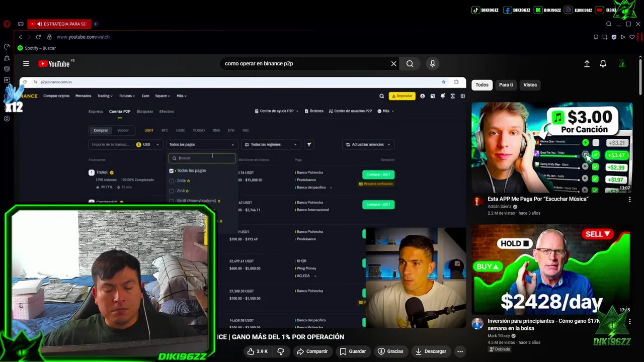Open options menu for Esta APP video
Viewport: 644px width, 362px height.
629,200
